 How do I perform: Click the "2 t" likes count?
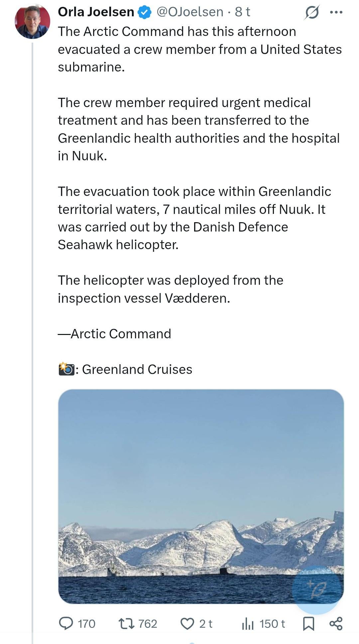206,624
